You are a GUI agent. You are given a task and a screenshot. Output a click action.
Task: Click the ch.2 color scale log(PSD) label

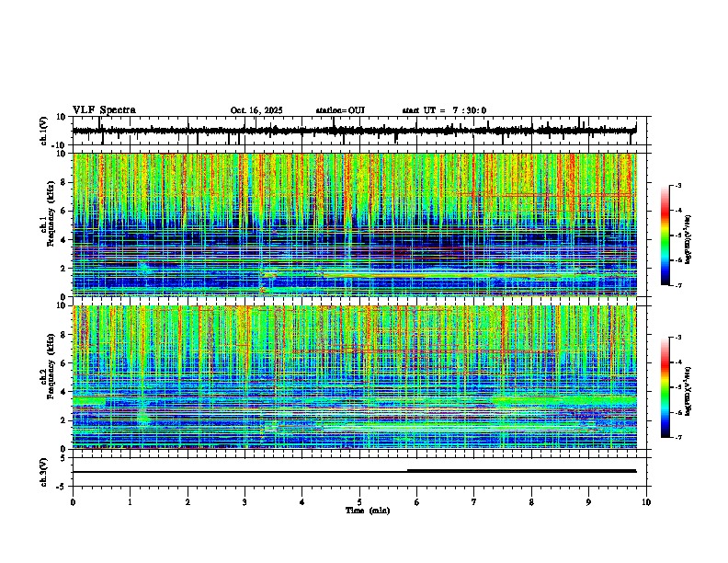[x=688, y=390]
